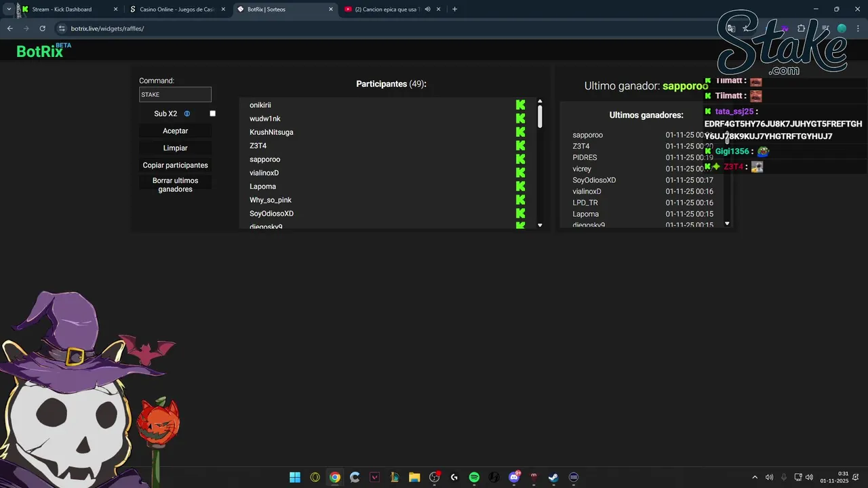Click the Participantes (49) heading
This screenshot has height=488, width=868.
(x=391, y=84)
